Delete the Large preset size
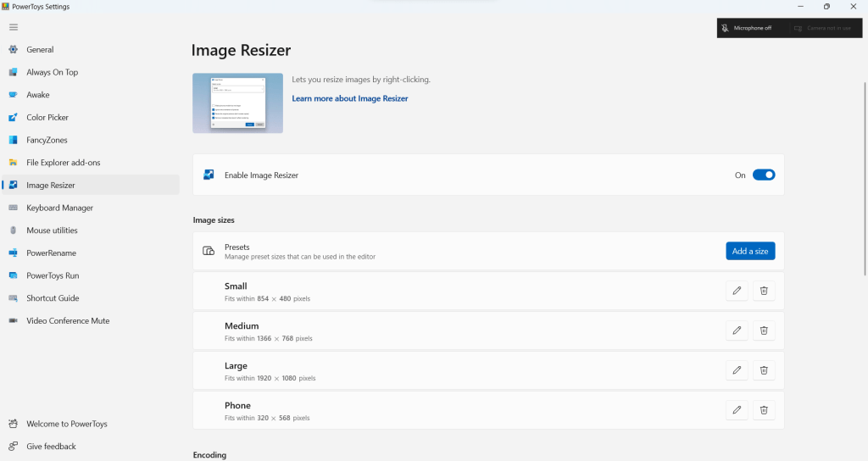Viewport: 868px width, 461px height. (x=764, y=370)
